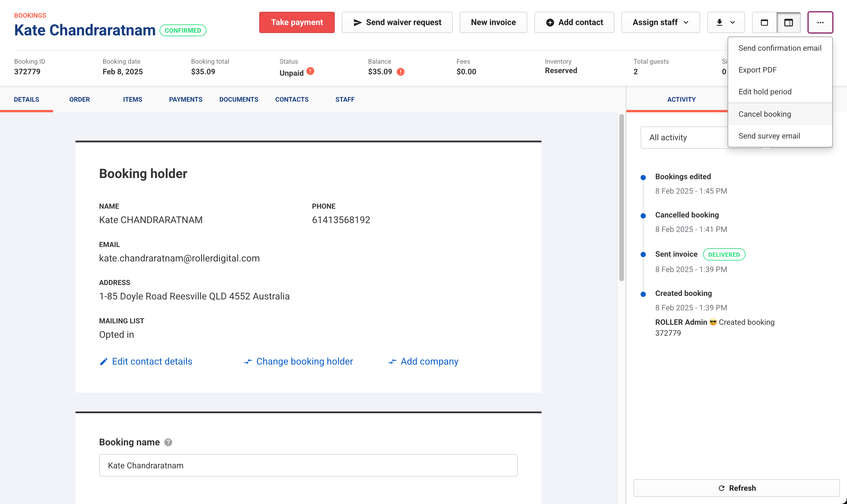Switch to the Documents tab
The image size is (847, 504).
(239, 100)
